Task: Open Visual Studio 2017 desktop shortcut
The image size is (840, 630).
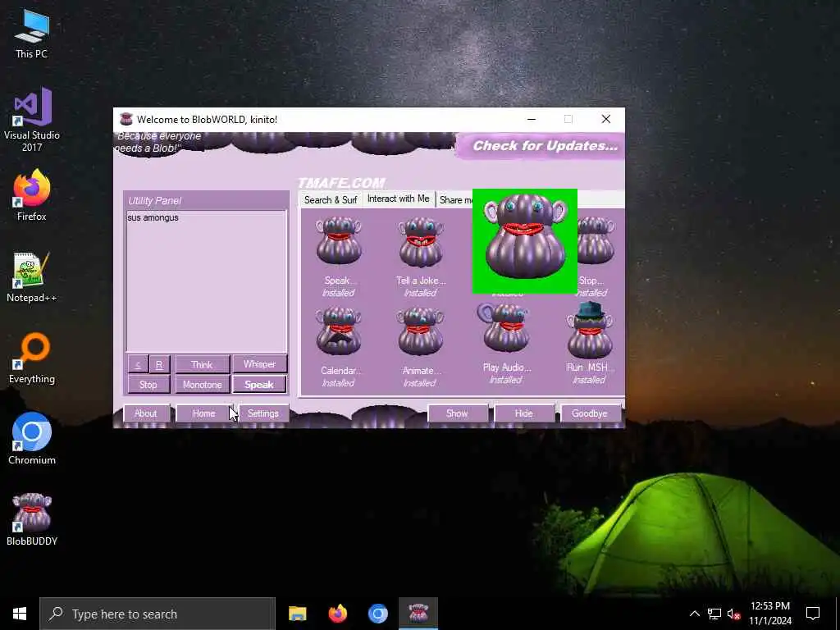Action: pyautogui.click(x=32, y=120)
